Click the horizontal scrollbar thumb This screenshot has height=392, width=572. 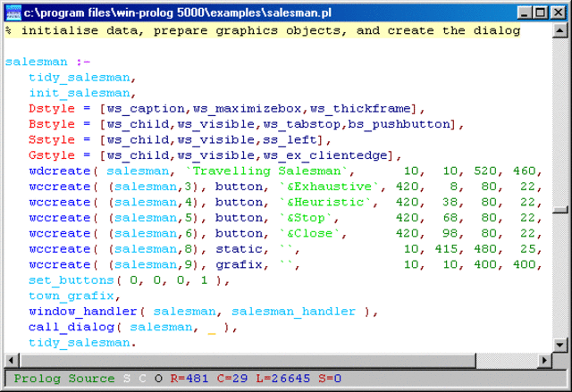[248, 361]
